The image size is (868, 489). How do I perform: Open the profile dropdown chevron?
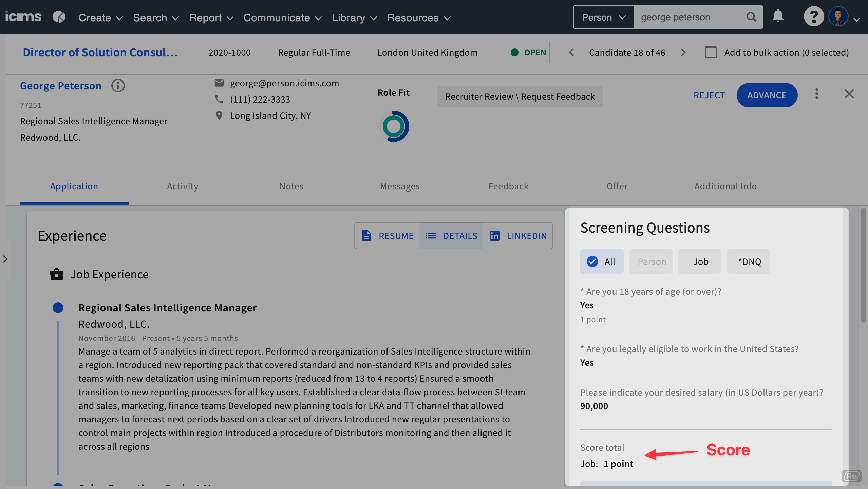(857, 20)
